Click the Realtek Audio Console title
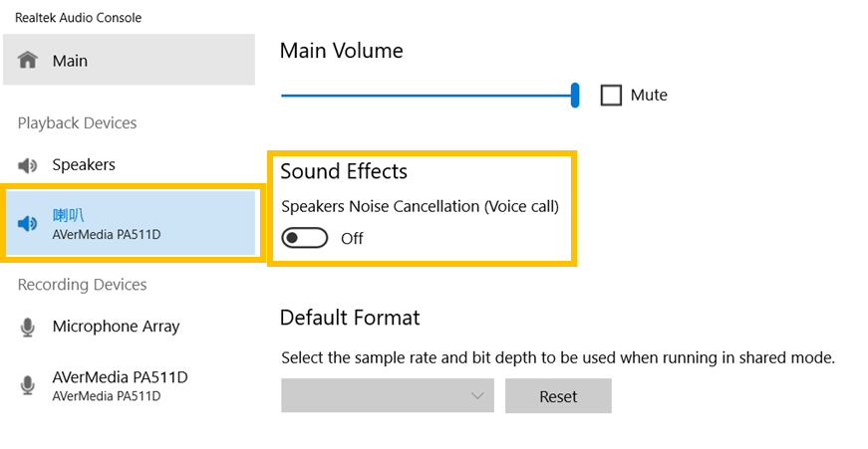The width and height of the screenshot is (868, 449). coord(79,18)
